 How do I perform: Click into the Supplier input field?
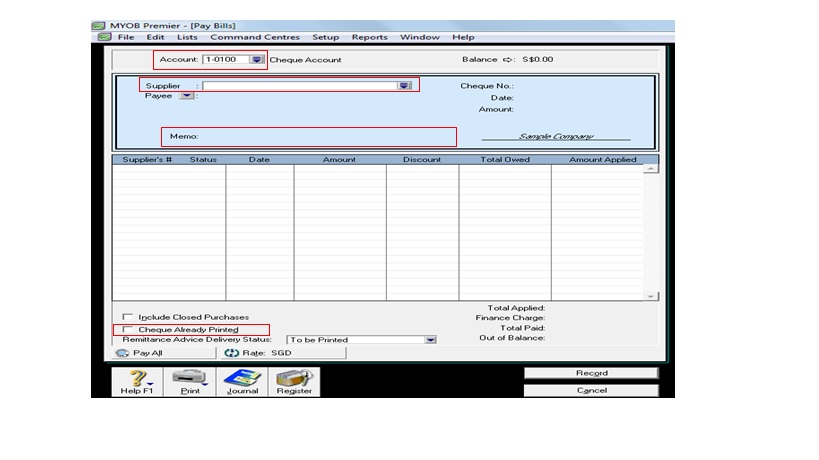[x=300, y=86]
